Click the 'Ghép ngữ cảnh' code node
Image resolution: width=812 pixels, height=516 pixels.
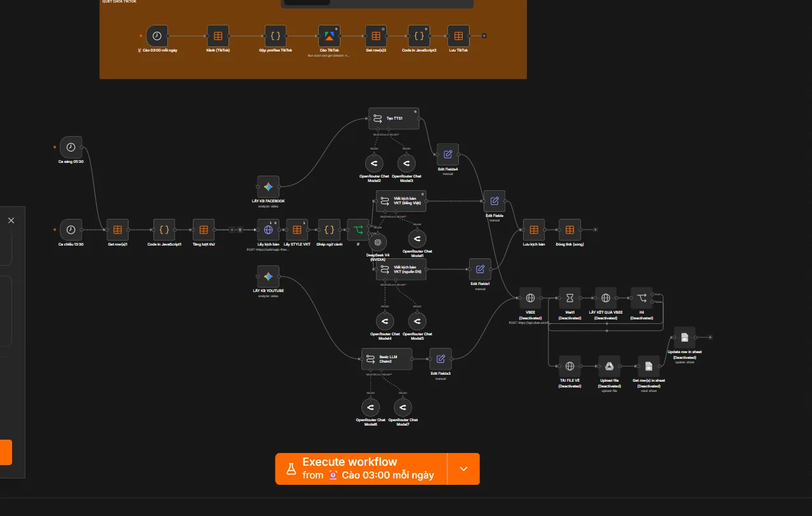[x=329, y=230]
